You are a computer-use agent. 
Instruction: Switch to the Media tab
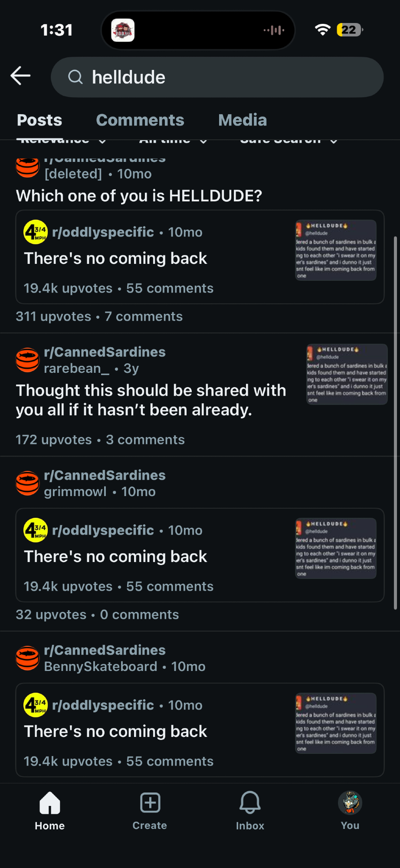tap(243, 120)
